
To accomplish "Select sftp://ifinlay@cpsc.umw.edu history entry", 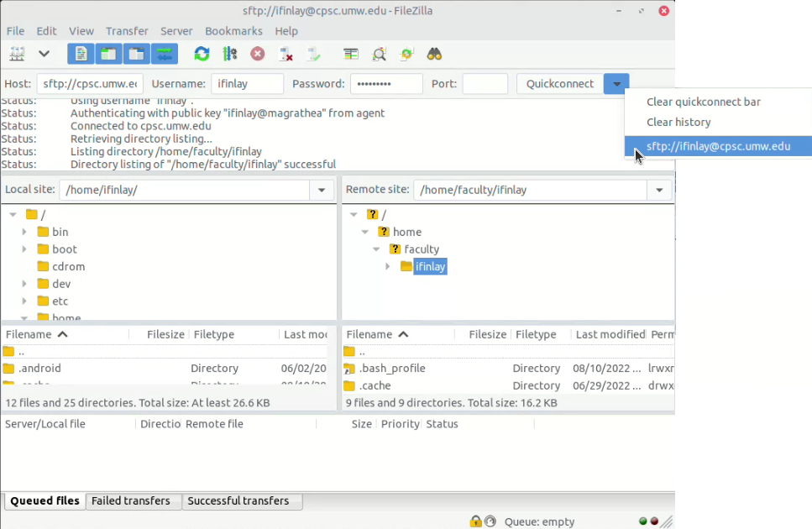I will 718,146.
